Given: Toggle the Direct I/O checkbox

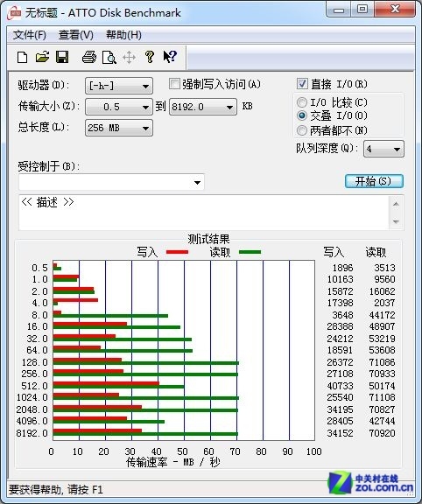Looking at the screenshot, I should [x=302, y=84].
